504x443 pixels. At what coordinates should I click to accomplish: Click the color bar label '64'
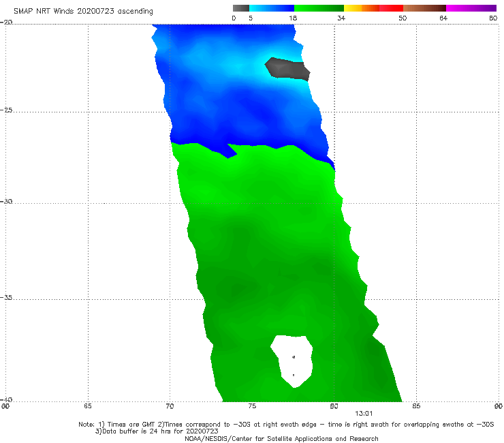point(443,18)
